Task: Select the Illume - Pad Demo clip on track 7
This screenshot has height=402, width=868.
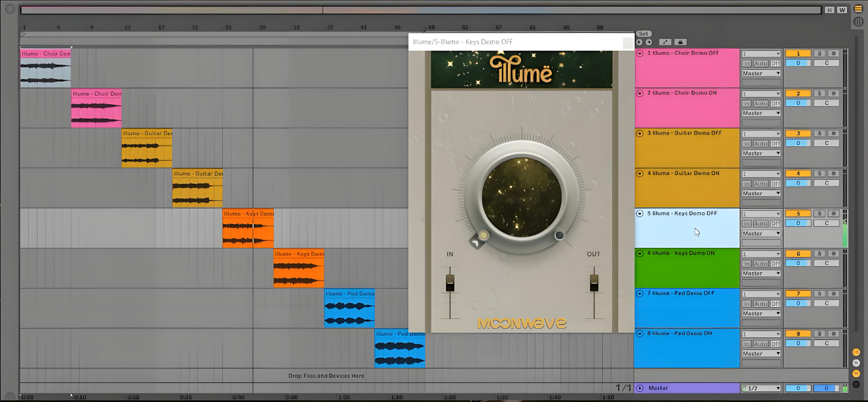Action: click(350, 308)
